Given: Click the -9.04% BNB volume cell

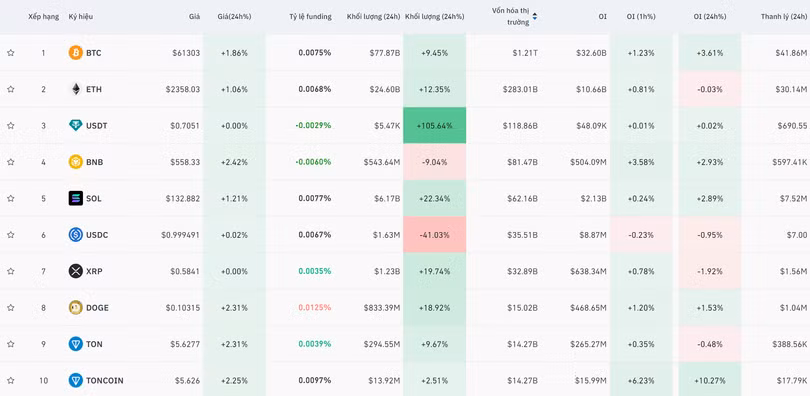Looking at the screenshot, I should click(434, 162).
